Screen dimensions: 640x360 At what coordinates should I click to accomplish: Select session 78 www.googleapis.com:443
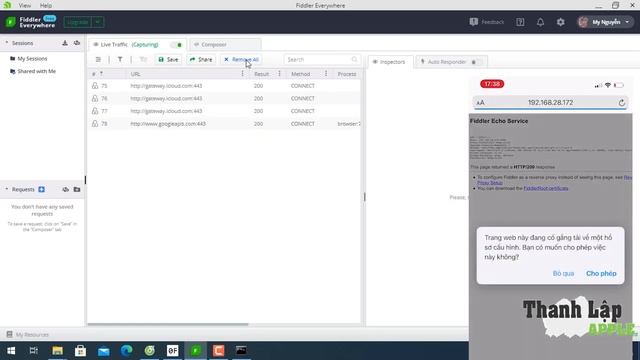[224, 124]
